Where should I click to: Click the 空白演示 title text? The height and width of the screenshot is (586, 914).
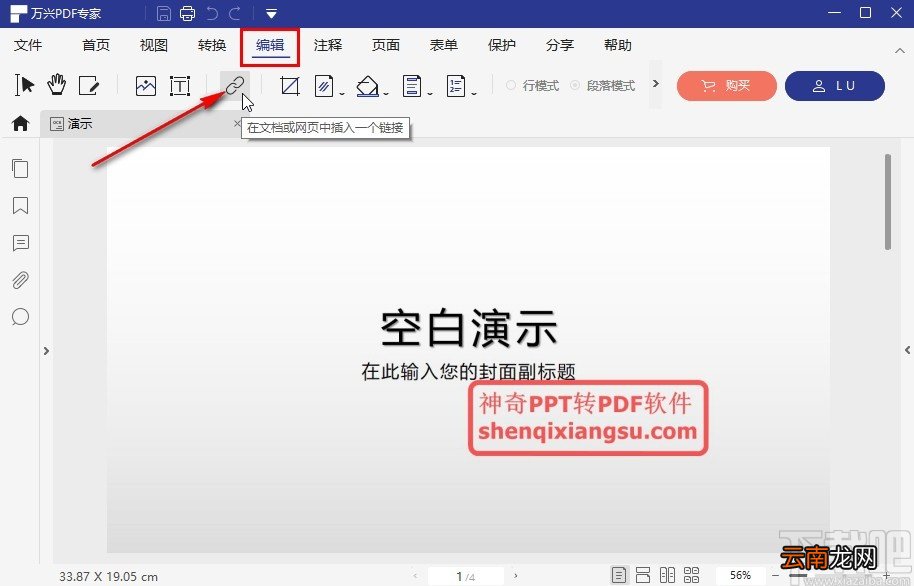tap(469, 328)
